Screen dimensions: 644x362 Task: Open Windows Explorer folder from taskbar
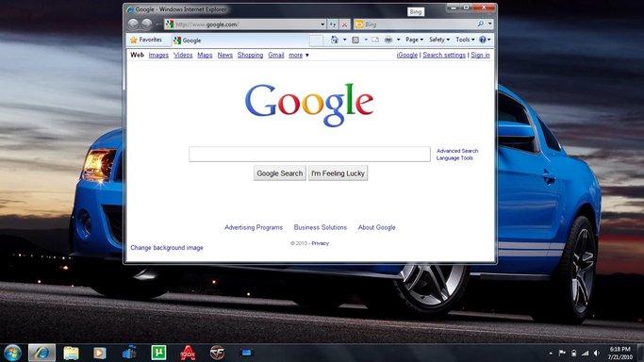pyautogui.click(x=71, y=353)
